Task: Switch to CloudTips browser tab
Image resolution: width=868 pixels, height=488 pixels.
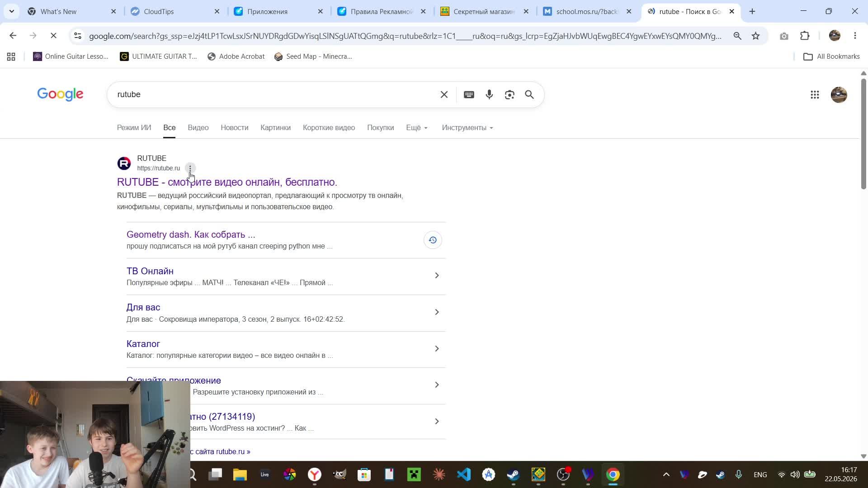Action: pyautogui.click(x=175, y=11)
